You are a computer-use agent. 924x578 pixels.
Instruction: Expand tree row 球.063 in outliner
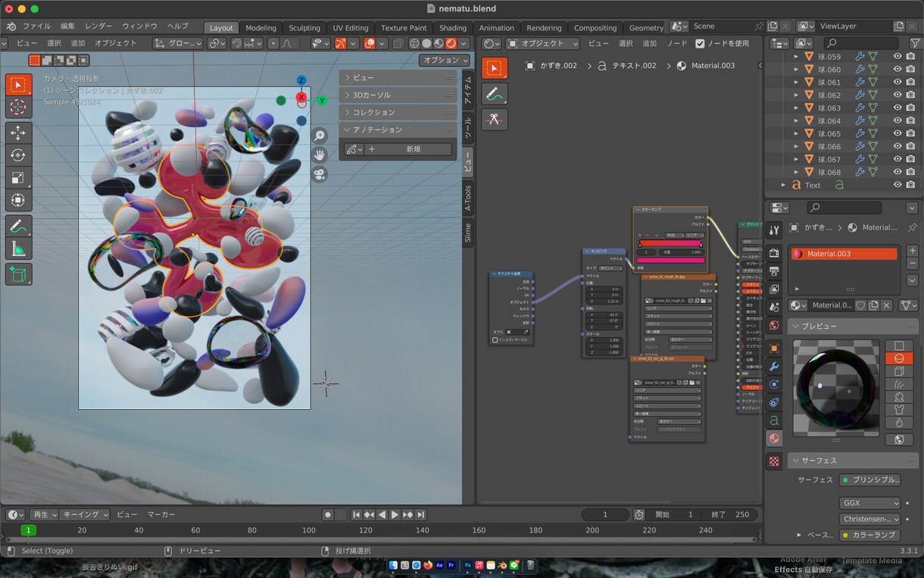(796, 108)
